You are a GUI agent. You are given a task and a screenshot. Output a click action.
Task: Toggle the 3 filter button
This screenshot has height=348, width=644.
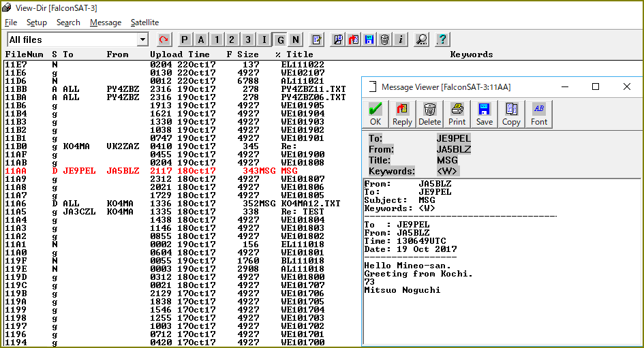point(247,39)
